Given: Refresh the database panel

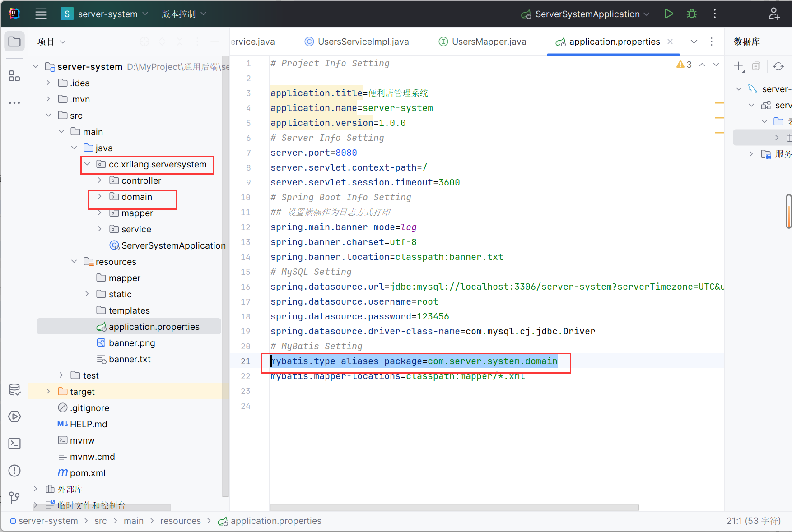Looking at the screenshot, I should click(x=778, y=66).
